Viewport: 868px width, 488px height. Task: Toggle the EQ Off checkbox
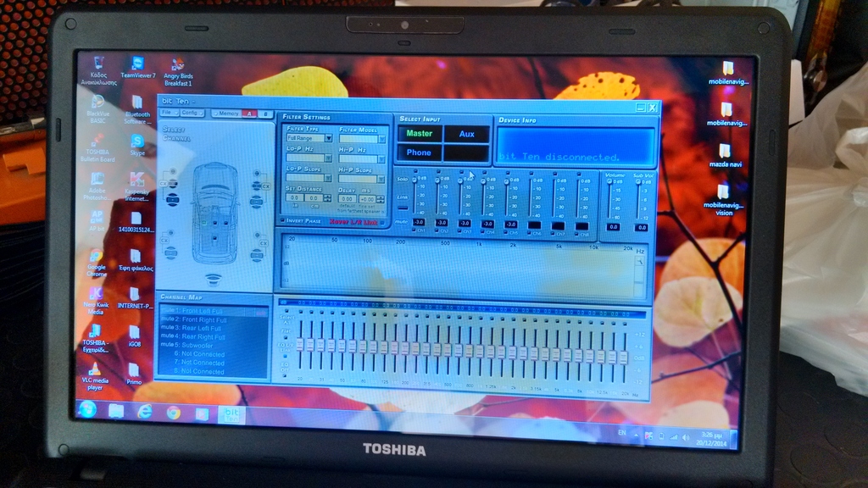tap(285, 375)
